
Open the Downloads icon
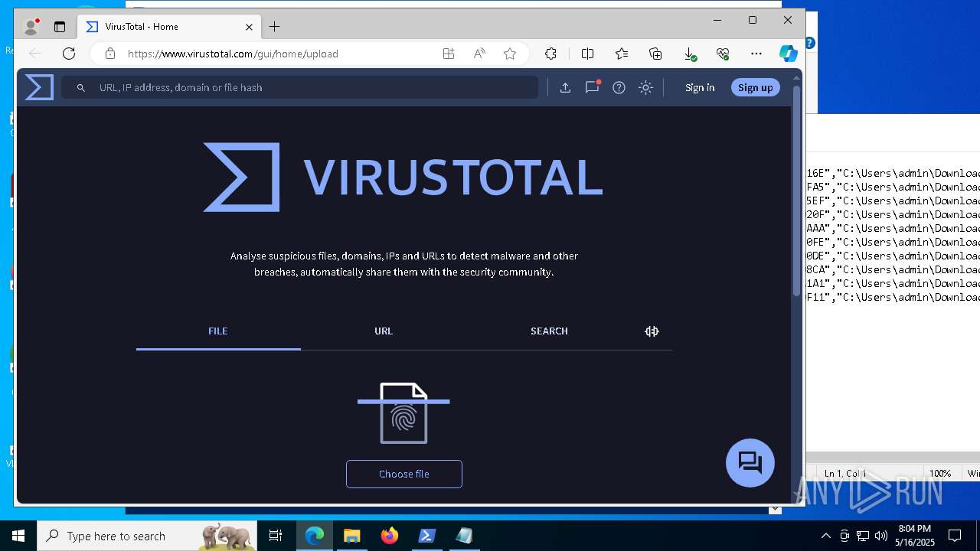click(689, 54)
